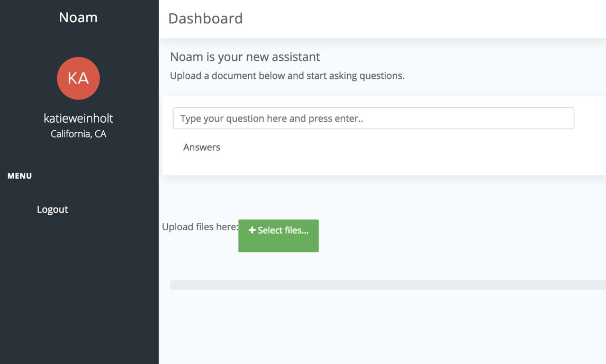This screenshot has height=364, width=606.
Task: Click the upload progress bar
Action: (388, 285)
